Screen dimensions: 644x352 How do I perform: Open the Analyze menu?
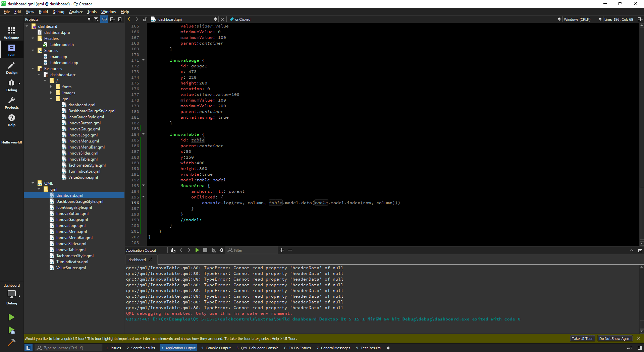(x=76, y=11)
